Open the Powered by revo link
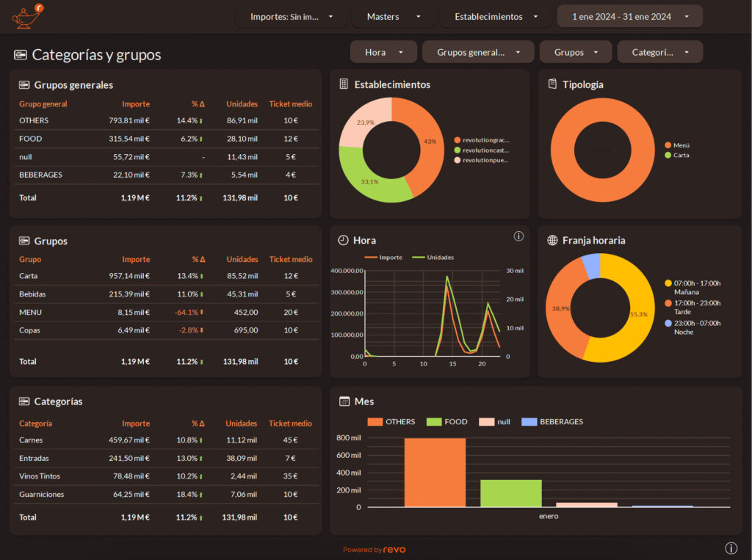 click(374, 550)
